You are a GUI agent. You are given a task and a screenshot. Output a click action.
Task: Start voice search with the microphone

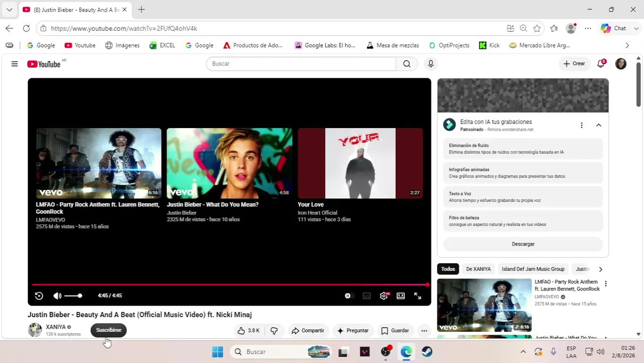(x=430, y=64)
